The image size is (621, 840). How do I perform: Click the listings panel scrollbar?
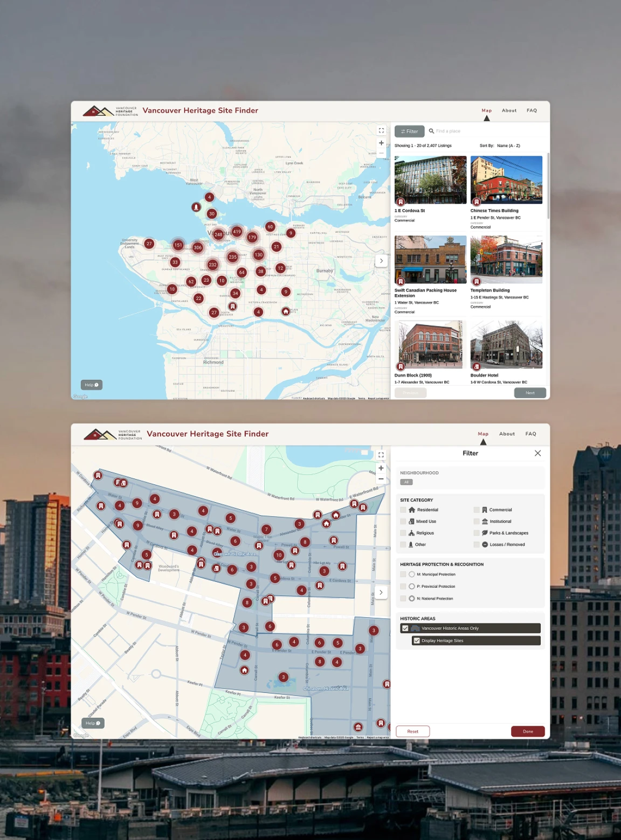(548, 186)
